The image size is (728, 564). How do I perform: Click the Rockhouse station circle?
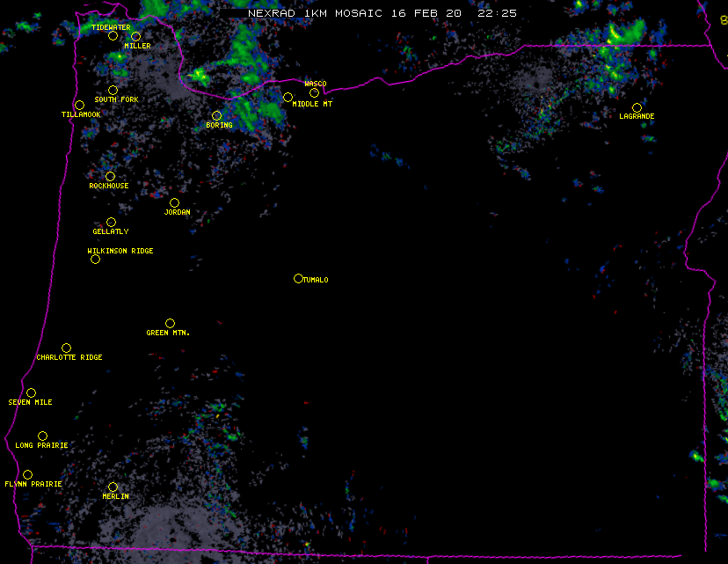pos(110,176)
